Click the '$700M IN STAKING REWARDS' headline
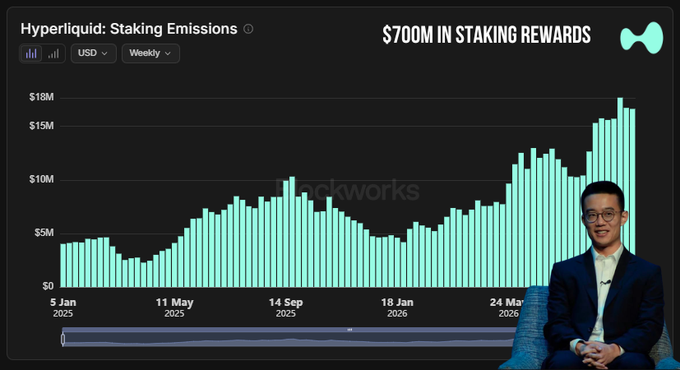The height and width of the screenshot is (370, 680). [x=486, y=35]
